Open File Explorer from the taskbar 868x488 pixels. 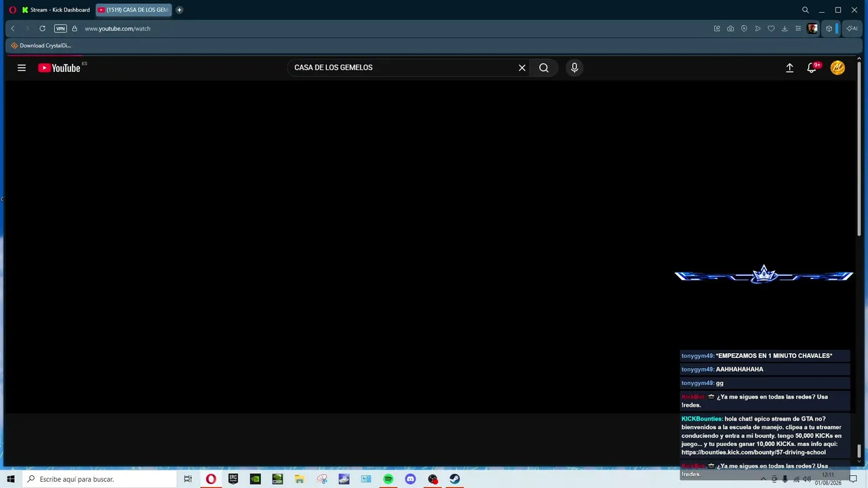point(300,479)
